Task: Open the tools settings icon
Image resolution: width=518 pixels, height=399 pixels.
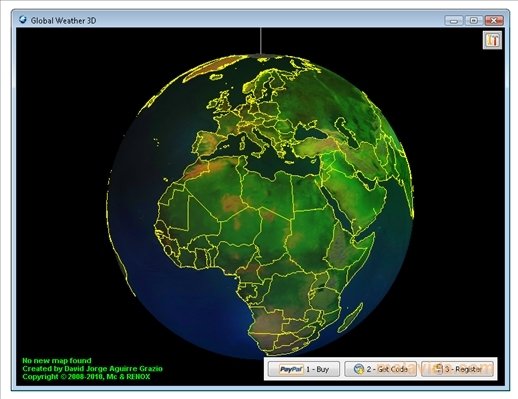Action: tap(492, 40)
